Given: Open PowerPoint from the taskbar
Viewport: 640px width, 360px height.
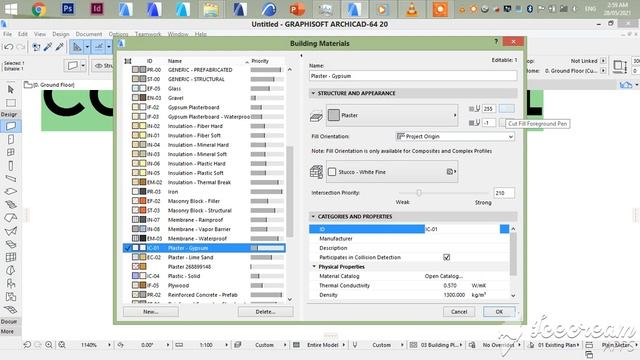Looking at the screenshot, I should pos(297,9).
